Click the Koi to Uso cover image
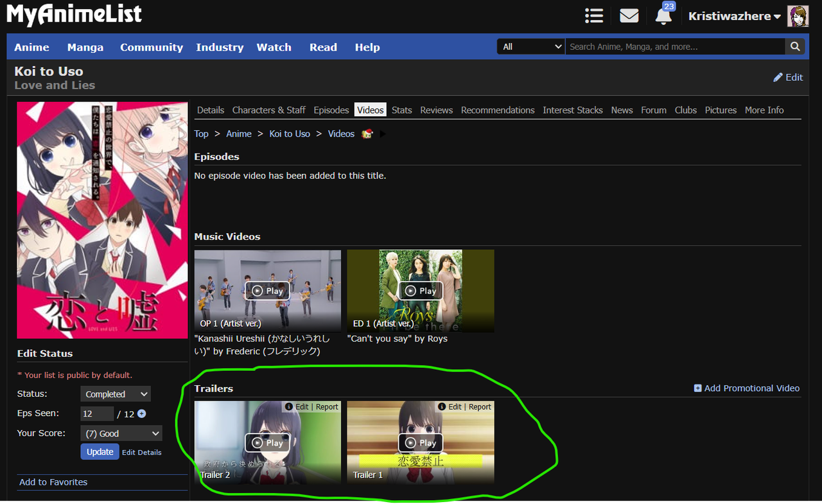 (x=102, y=220)
